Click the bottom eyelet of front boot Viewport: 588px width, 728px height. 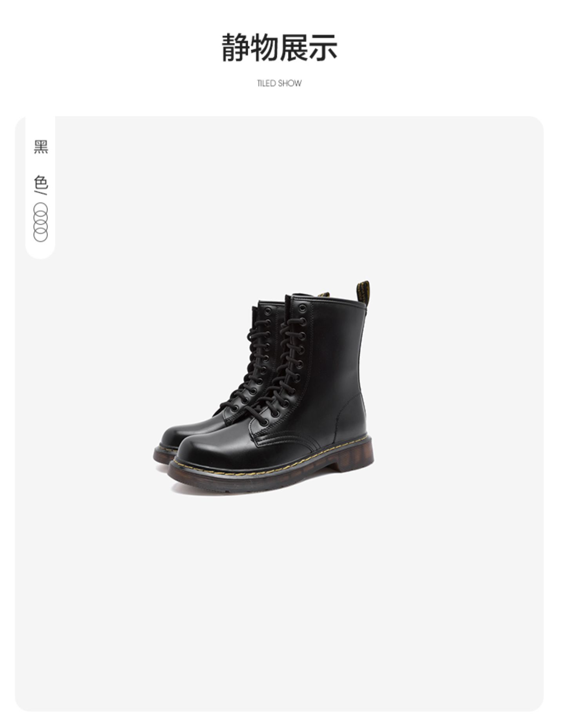(265, 422)
